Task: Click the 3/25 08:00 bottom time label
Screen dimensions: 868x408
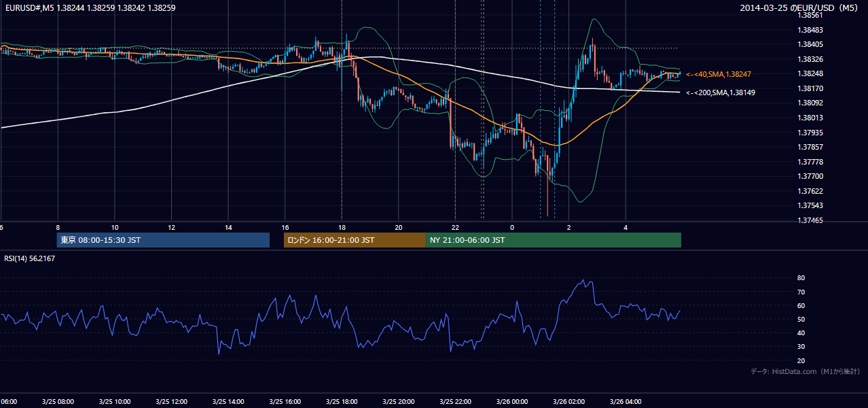Action: [x=58, y=401]
